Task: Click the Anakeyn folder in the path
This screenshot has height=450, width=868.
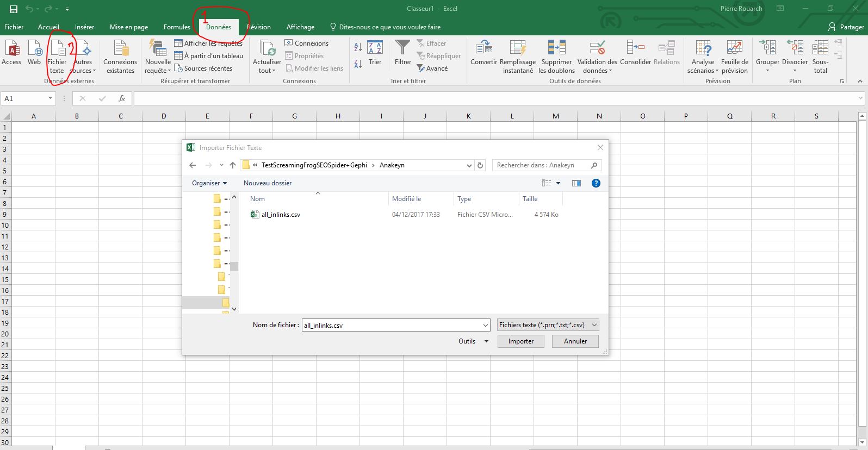Action: pyautogui.click(x=392, y=165)
